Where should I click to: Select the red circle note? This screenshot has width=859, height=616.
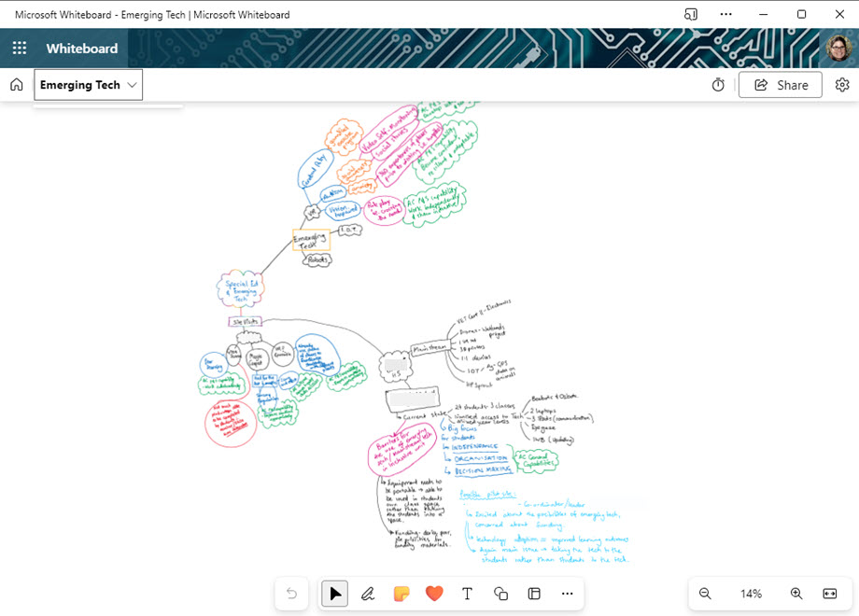point(231,423)
